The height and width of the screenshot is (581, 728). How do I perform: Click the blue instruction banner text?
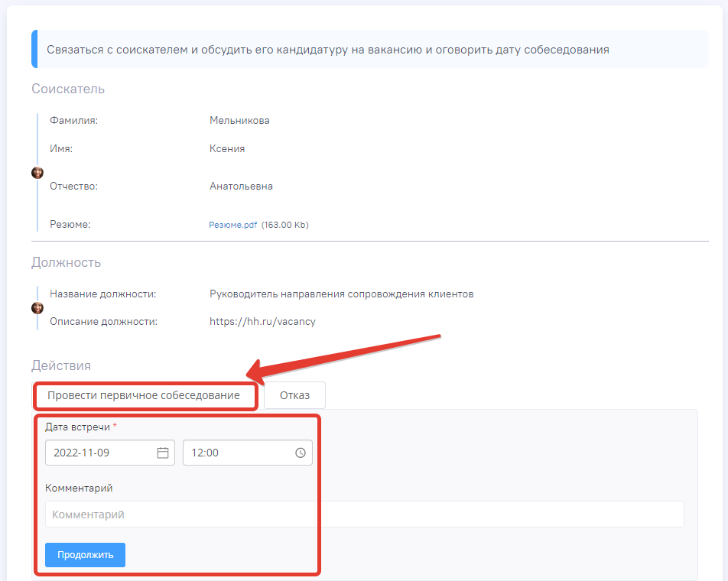[x=327, y=50]
